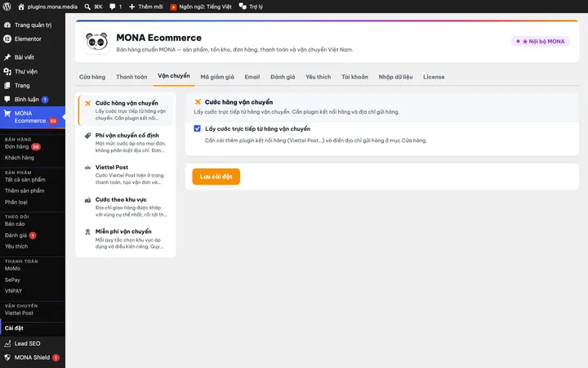588x368 pixels.
Task: Click the MONA Ecommerce cart icon
Action: 7,113
